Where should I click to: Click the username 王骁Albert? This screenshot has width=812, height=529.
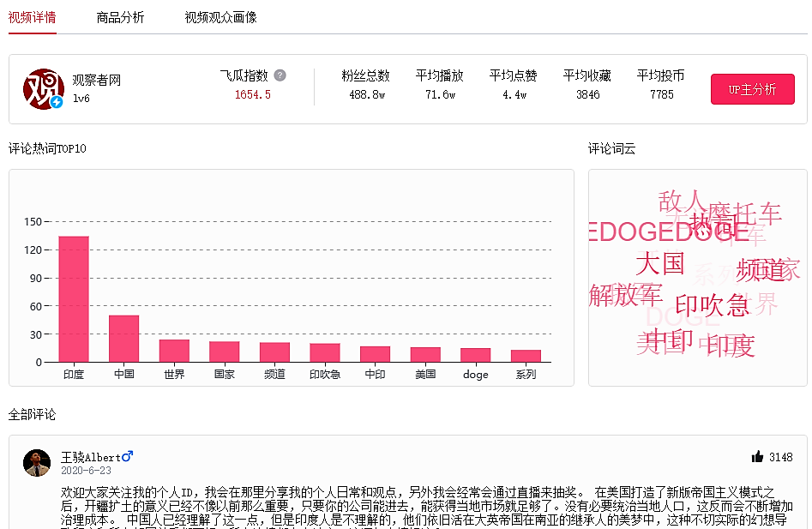91,457
